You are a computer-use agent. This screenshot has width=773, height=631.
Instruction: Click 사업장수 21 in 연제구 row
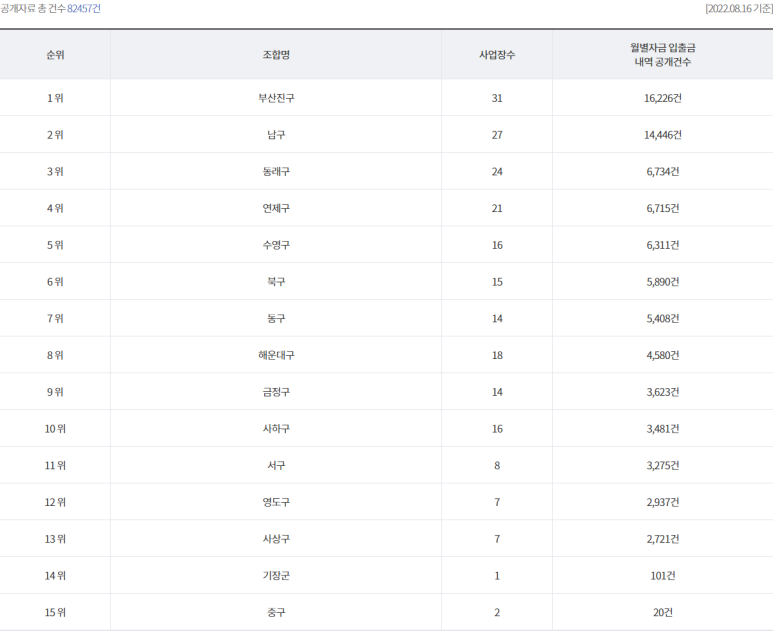(497, 208)
